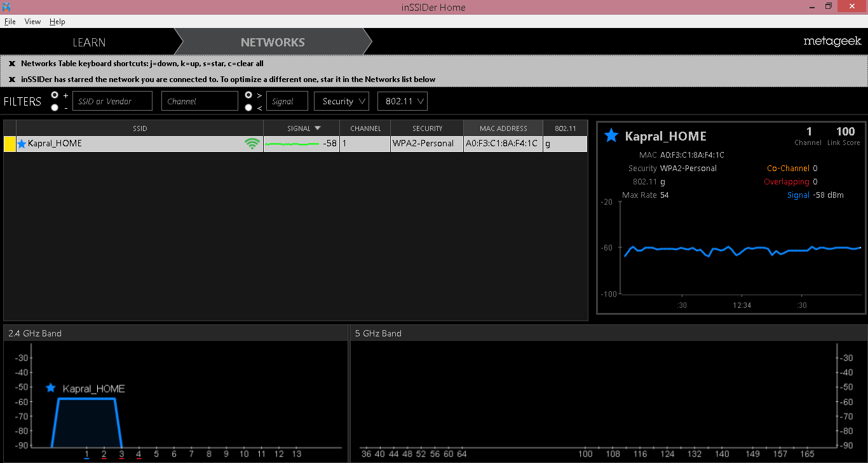Select the Kapral_HOME name in the table row
This screenshot has height=463, width=868.
coord(55,144)
